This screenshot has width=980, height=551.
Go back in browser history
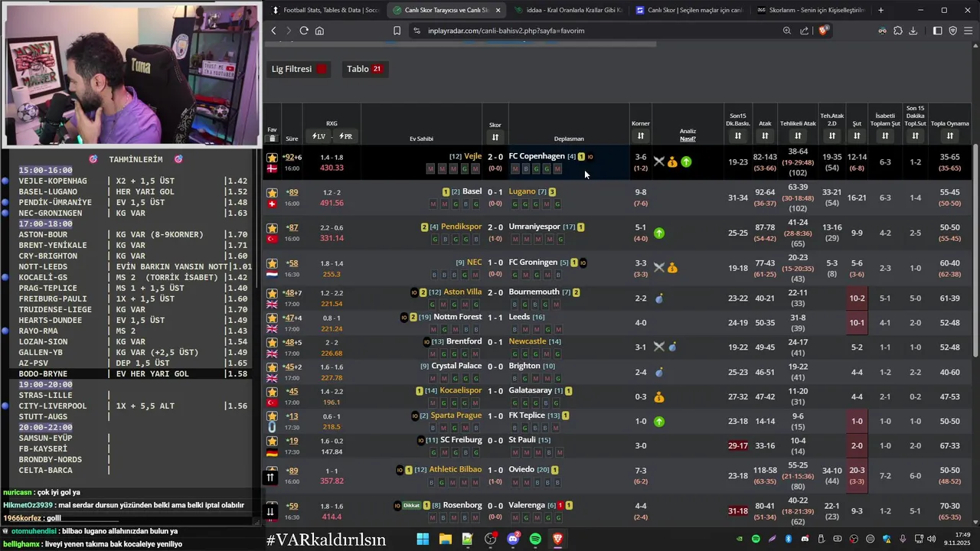coord(273,31)
